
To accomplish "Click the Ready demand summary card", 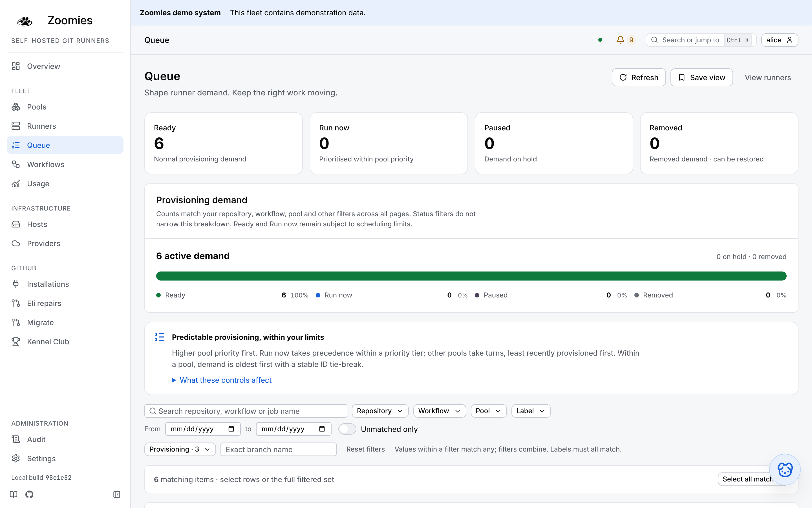I will [224, 143].
